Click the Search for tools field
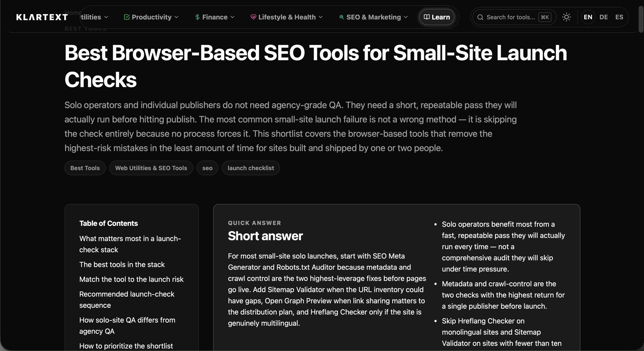This screenshot has height=351, width=644. click(x=511, y=17)
